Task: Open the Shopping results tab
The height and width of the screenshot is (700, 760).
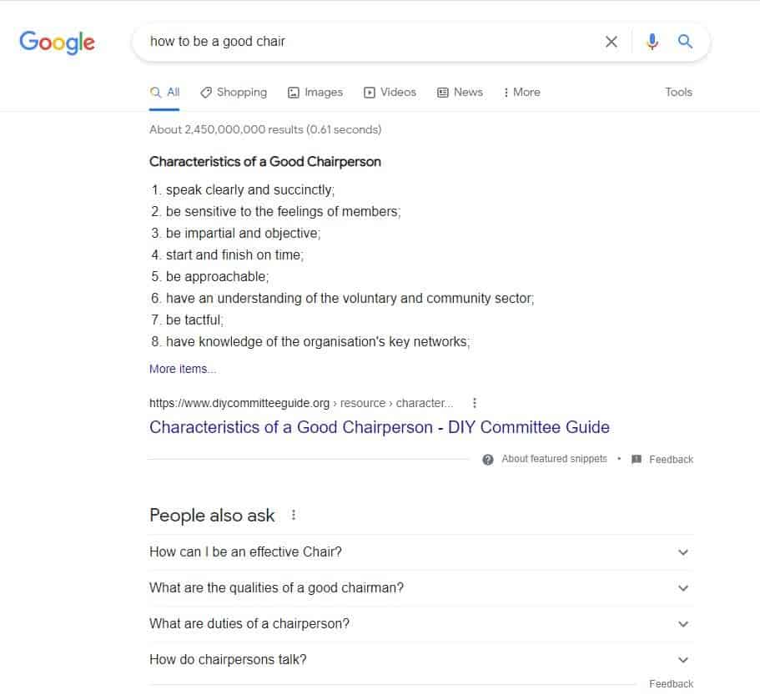Action: click(x=233, y=92)
